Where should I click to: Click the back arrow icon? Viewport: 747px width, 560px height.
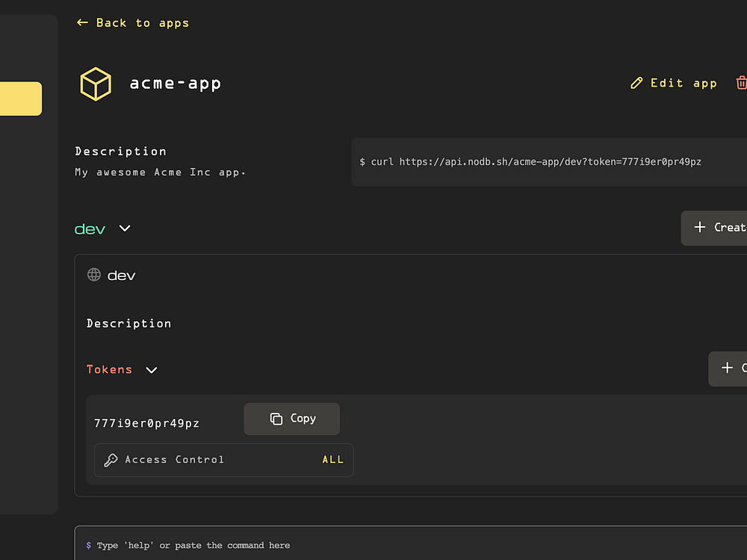pos(82,22)
